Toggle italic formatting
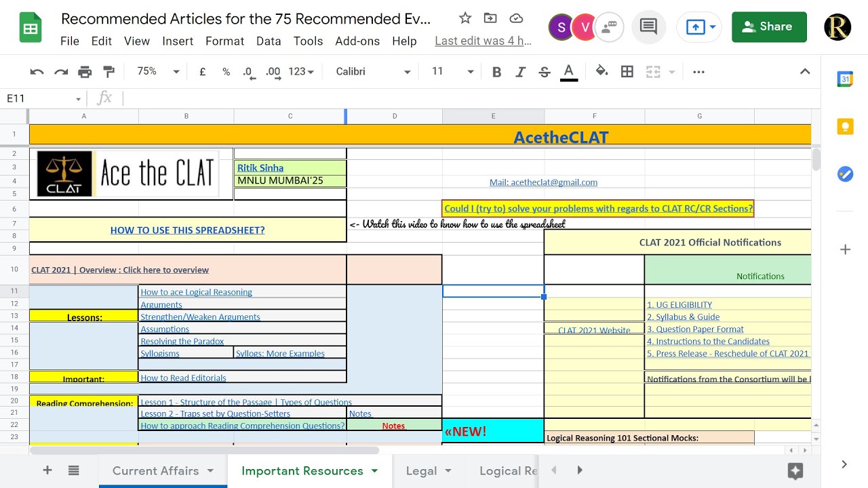 [520, 72]
